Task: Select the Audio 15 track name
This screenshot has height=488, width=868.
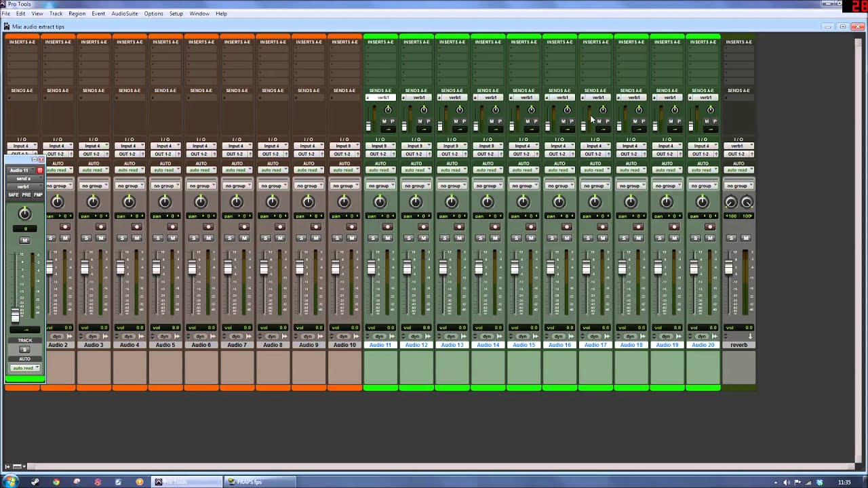Action: click(524, 345)
